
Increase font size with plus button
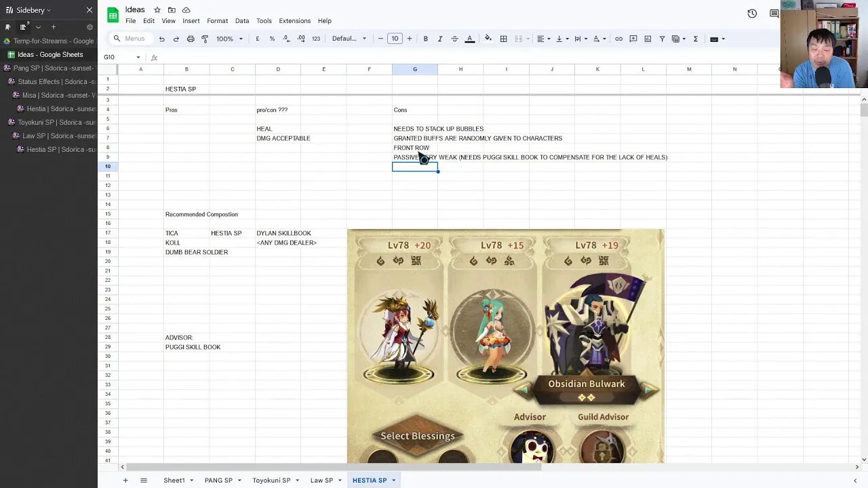[409, 39]
